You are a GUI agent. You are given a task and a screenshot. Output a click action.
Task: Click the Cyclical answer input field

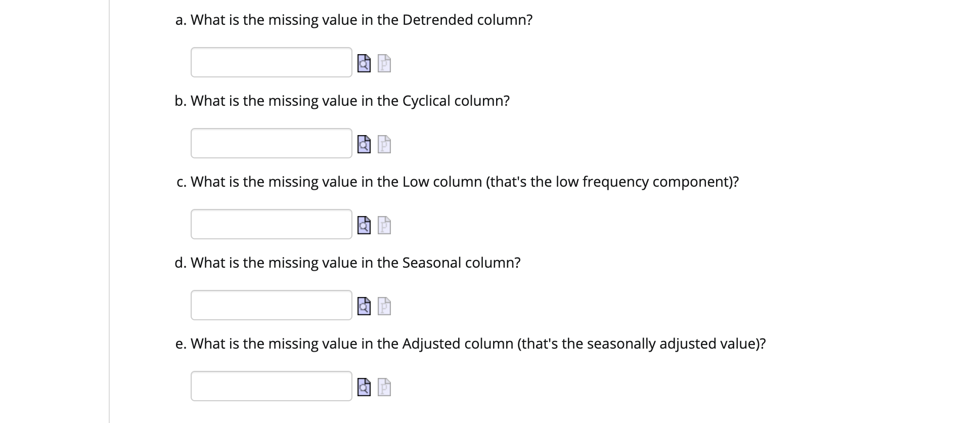point(271,143)
